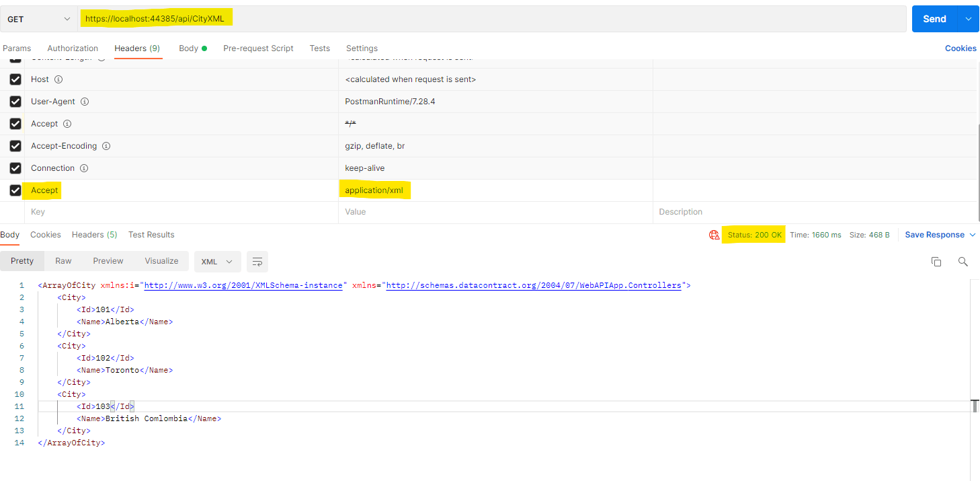Open the Test Results tab

[x=151, y=235]
